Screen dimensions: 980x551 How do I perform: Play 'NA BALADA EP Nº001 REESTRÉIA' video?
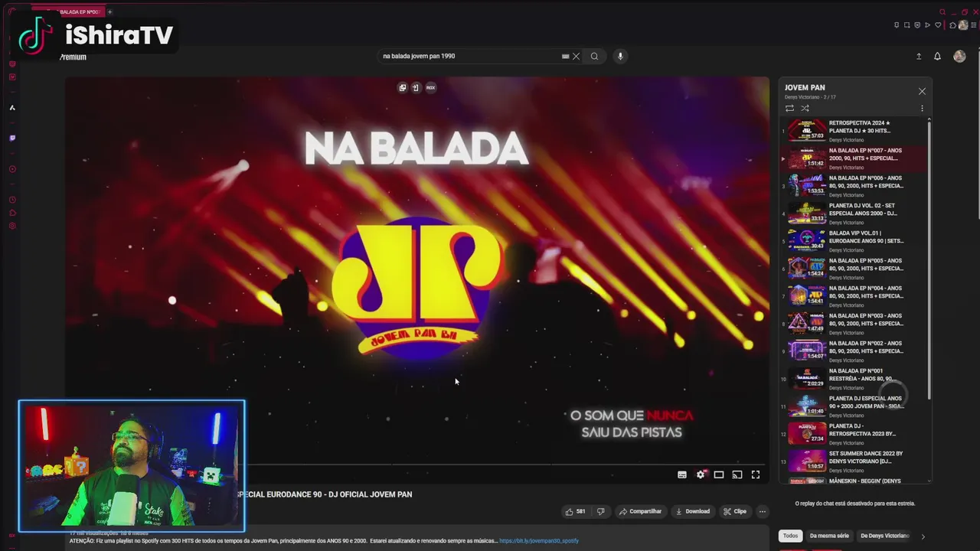click(853, 378)
